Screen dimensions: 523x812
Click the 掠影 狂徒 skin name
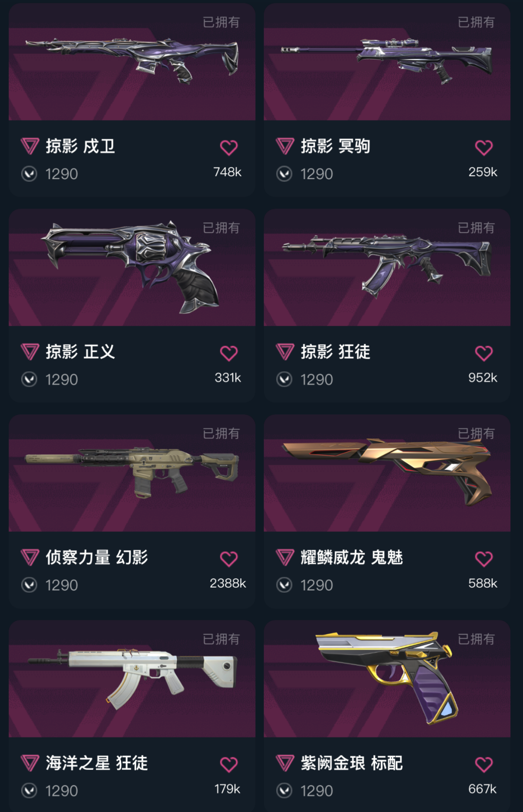335,352
